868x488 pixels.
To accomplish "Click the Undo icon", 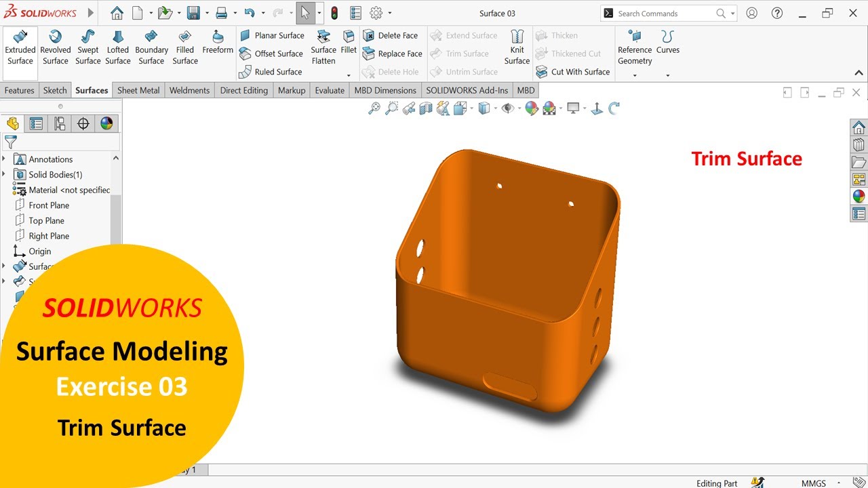I will coord(250,13).
